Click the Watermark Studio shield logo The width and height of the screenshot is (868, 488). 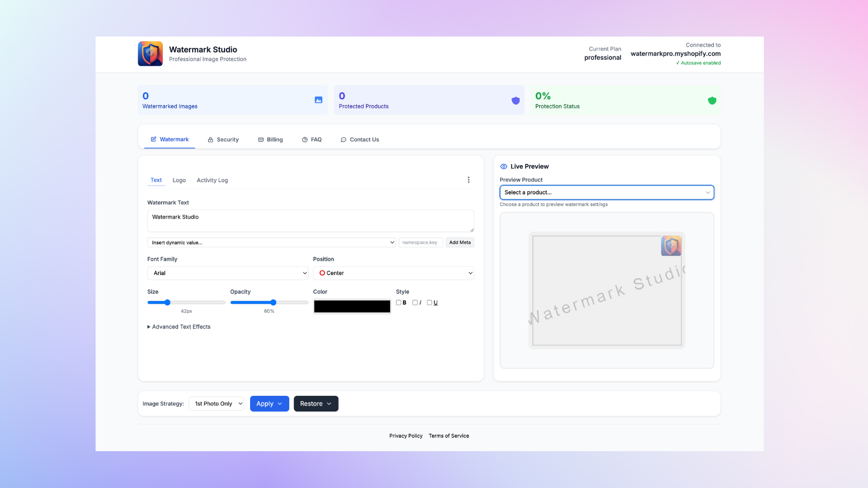[150, 53]
